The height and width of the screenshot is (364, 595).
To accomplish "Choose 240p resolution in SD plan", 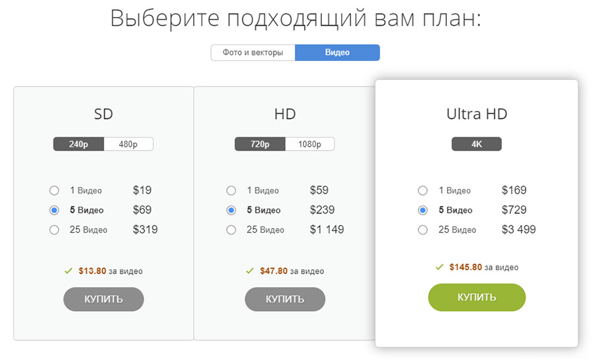I will 79,144.
